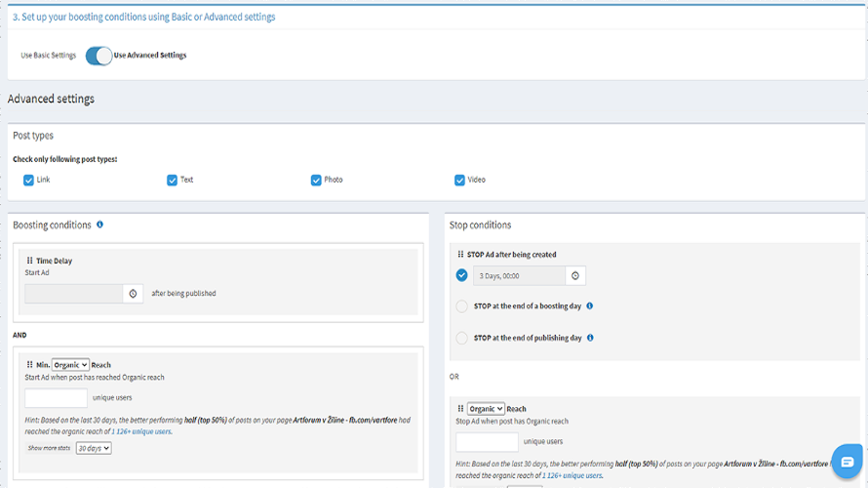Click clock icon next to 3 Days field
This screenshot has width=868, height=488.
click(x=575, y=275)
